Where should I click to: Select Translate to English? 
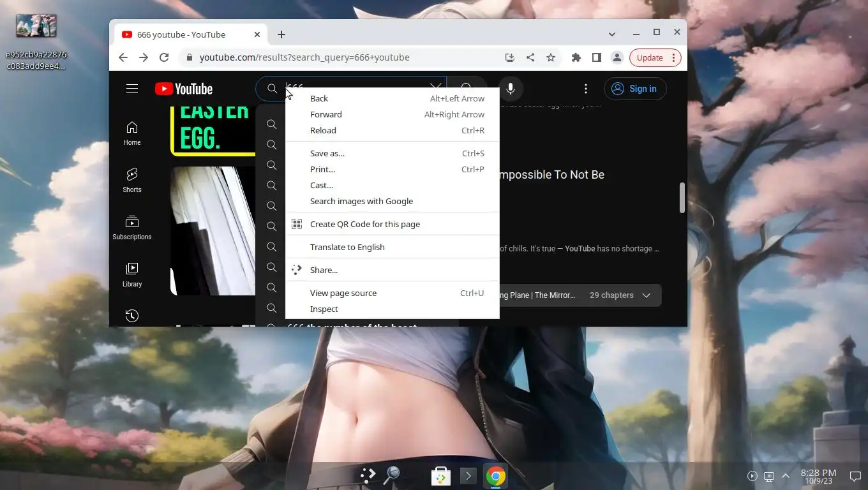392,247
